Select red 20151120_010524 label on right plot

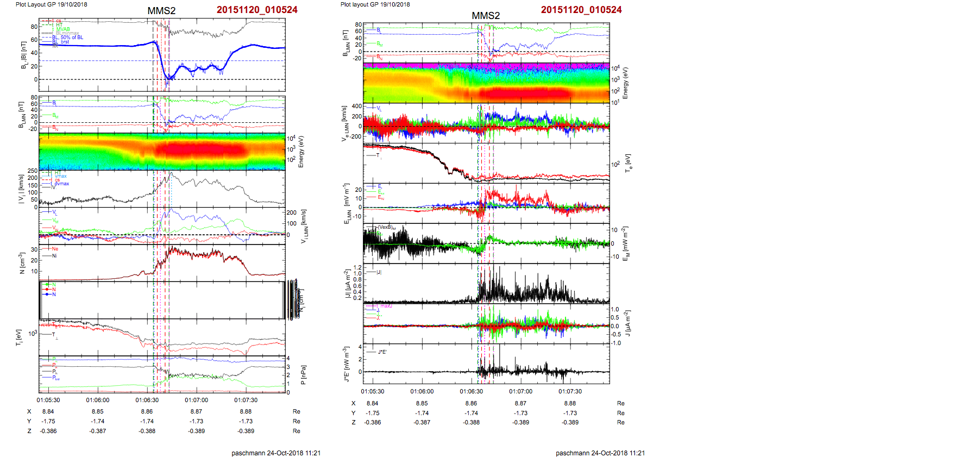(x=581, y=10)
